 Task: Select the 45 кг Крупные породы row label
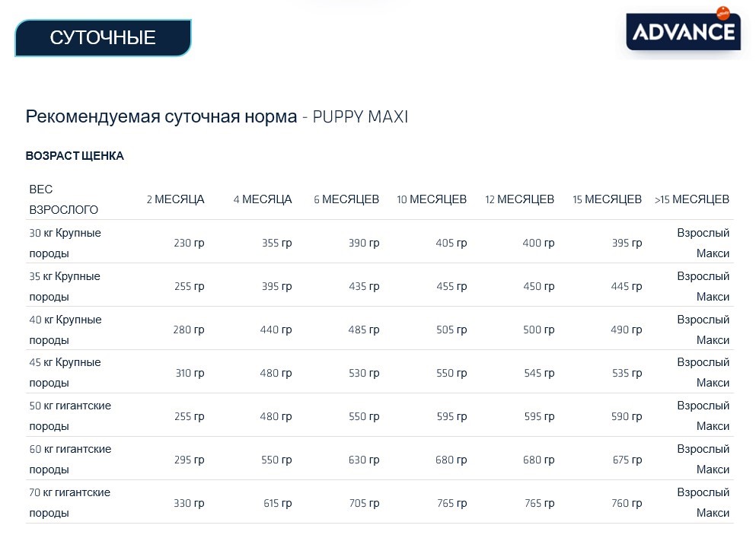[65, 372]
